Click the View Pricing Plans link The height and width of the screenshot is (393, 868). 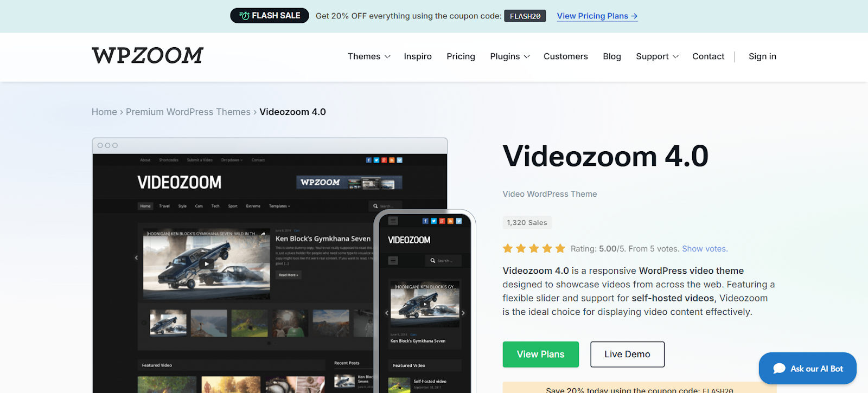point(597,16)
